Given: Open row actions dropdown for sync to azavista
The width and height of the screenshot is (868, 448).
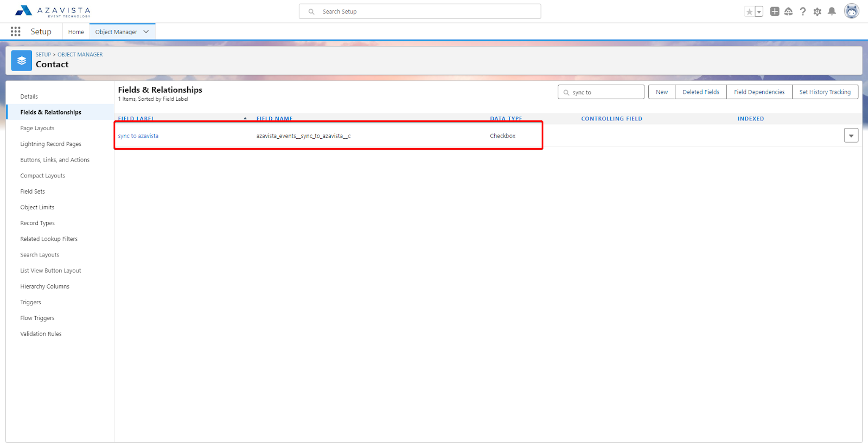Looking at the screenshot, I should [851, 136].
